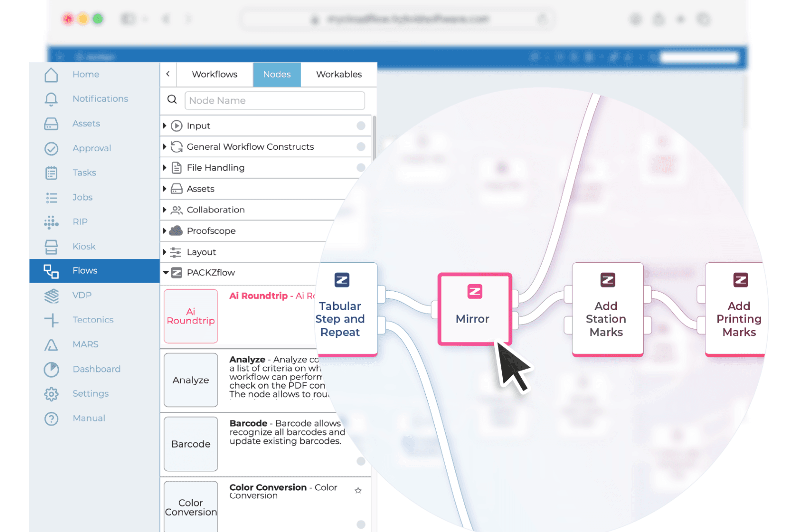Click the Z icon on Add Station Marks node
Image resolution: width=797 pixels, height=532 pixels.
(x=608, y=280)
